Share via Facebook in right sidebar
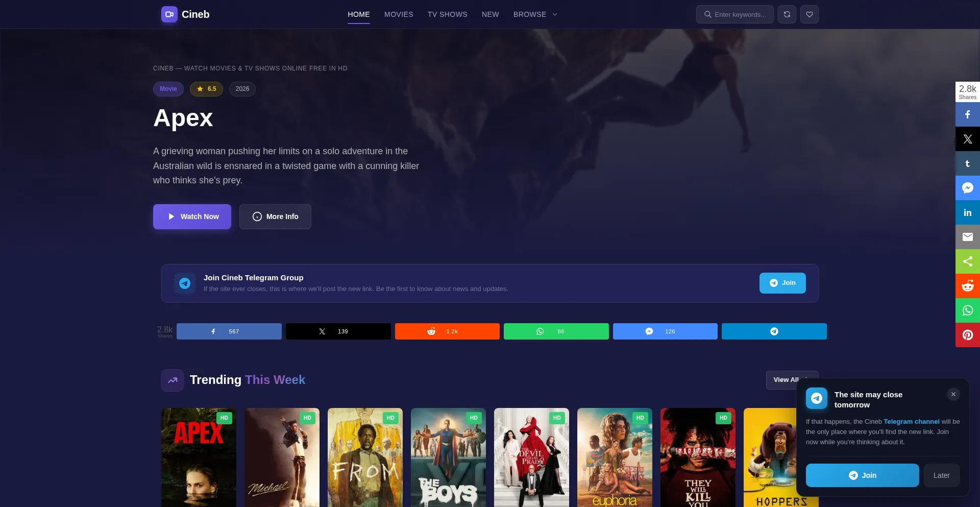This screenshot has height=507, width=980. (968, 114)
